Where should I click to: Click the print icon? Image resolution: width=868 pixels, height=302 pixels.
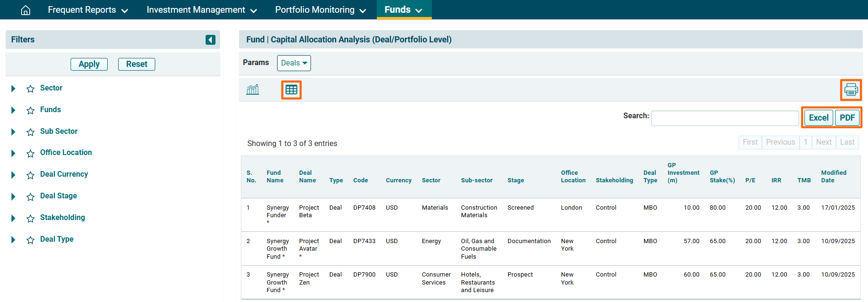pyautogui.click(x=851, y=90)
